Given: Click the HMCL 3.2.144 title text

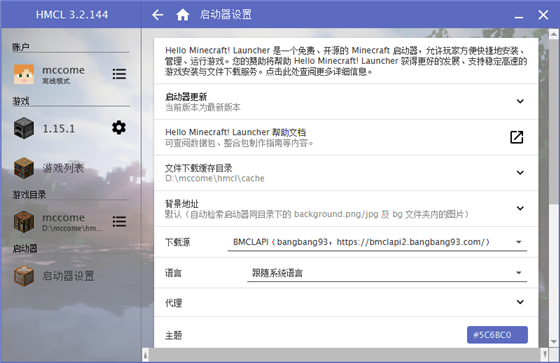Looking at the screenshot, I should tap(72, 15).
